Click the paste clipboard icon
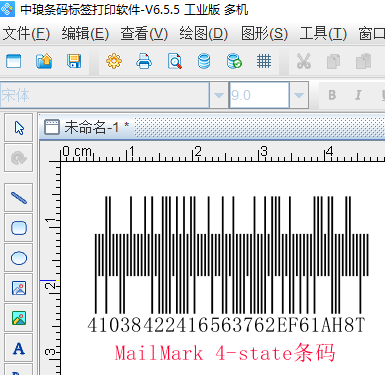This screenshot has height=375, width=385. (x=364, y=61)
